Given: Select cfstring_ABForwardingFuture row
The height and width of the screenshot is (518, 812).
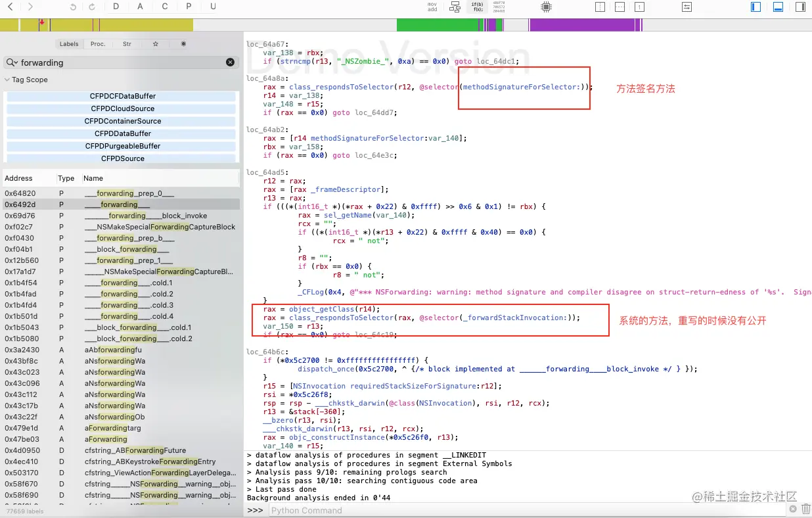Looking at the screenshot, I should 122,450.
